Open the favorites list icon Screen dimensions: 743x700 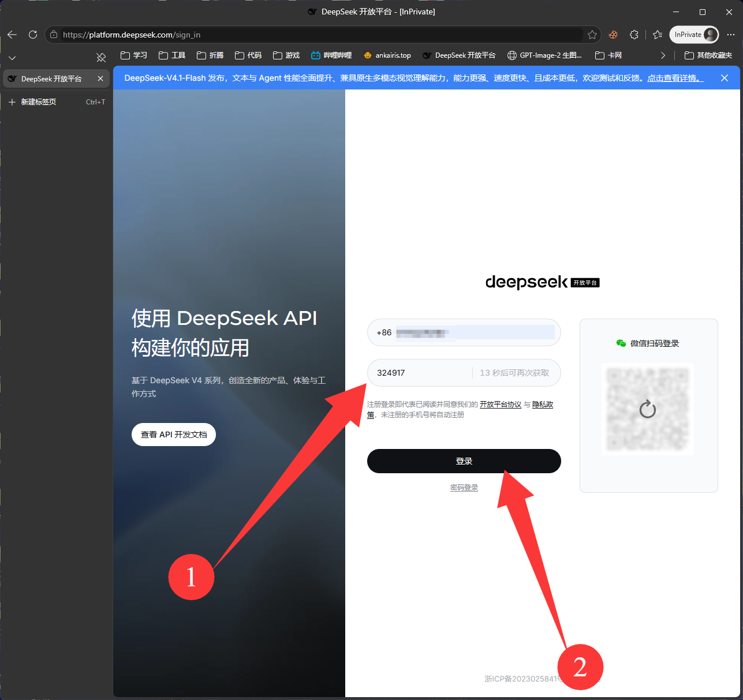(658, 35)
